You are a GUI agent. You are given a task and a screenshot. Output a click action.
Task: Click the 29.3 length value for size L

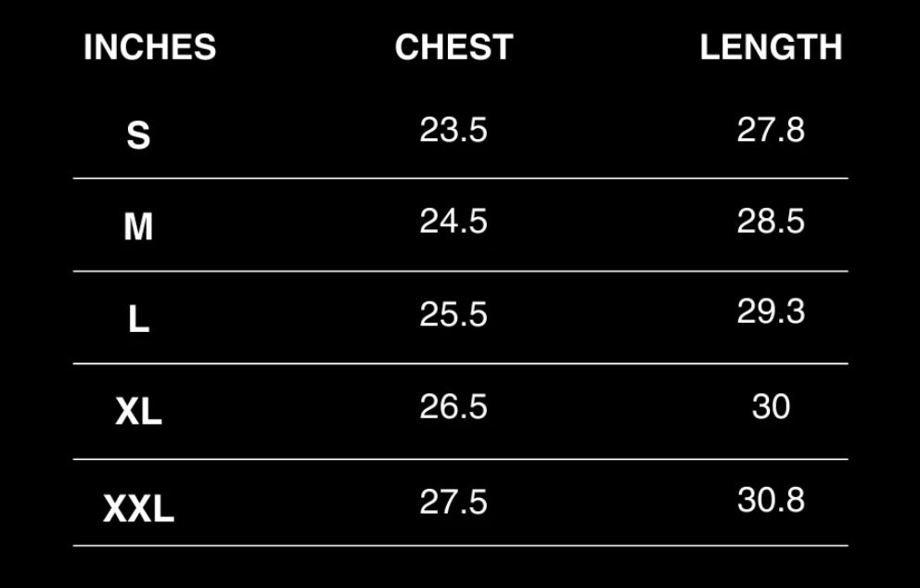click(771, 312)
